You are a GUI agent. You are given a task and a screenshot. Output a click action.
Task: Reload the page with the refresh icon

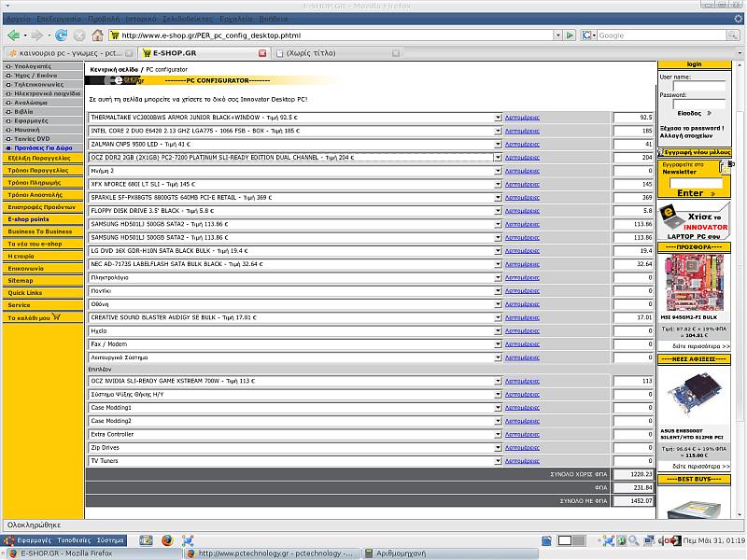(x=61, y=35)
